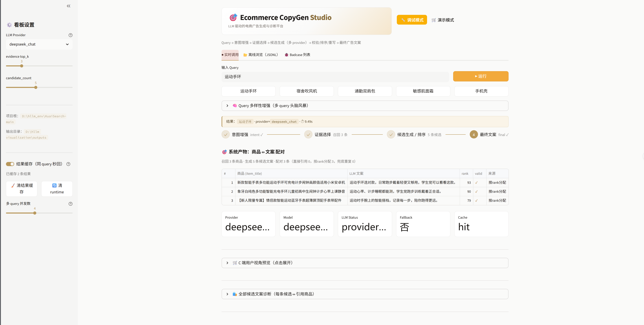Viewport: 644px width, 325px height.
Task: Choose 敏感肌面霜 preset query
Action: [423, 91]
